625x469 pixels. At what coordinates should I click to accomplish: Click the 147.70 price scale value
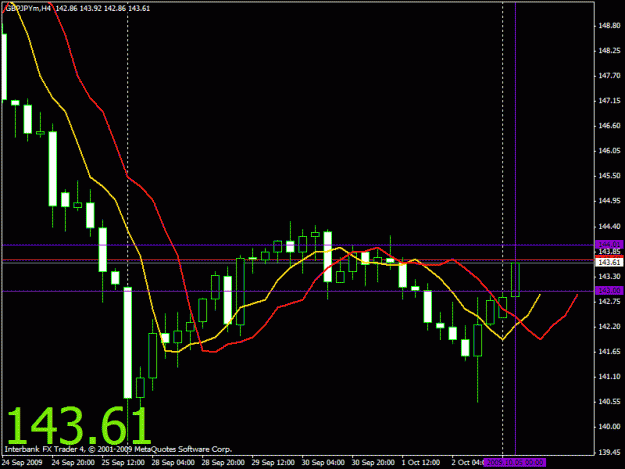[x=609, y=76]
